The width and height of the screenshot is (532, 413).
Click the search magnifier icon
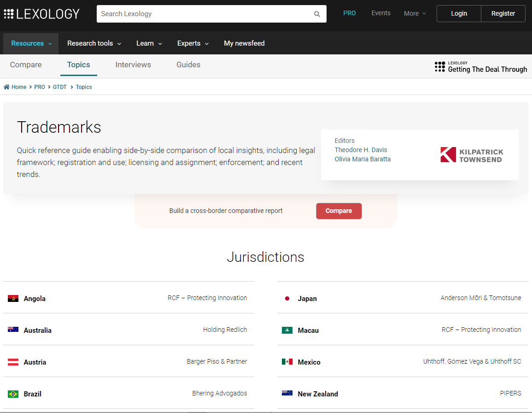(x=317, y=14)
